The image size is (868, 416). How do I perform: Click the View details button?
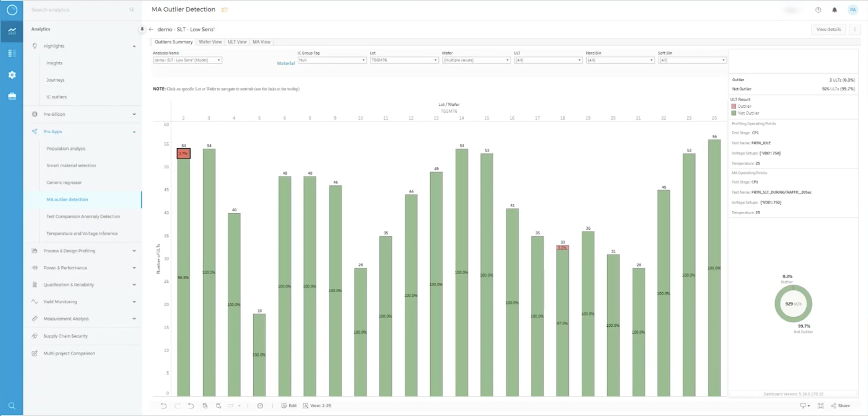tap(828, 29)
